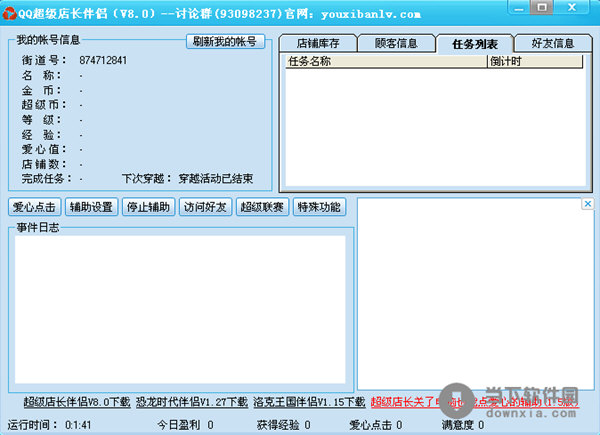Click the street number 874712841
Screen dimensions: 600x435
pyautogui.click(x=103, y=60)
